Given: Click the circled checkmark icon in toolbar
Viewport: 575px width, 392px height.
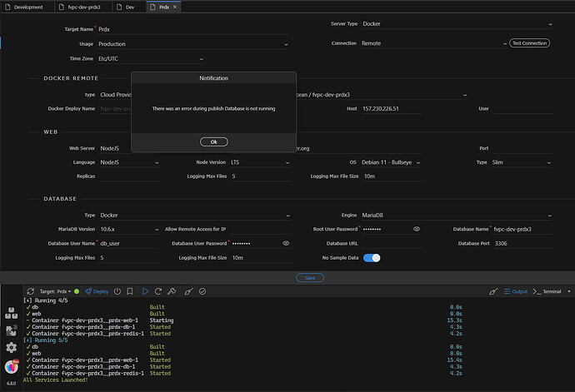Looking at the screenshot, I should 202,291.
